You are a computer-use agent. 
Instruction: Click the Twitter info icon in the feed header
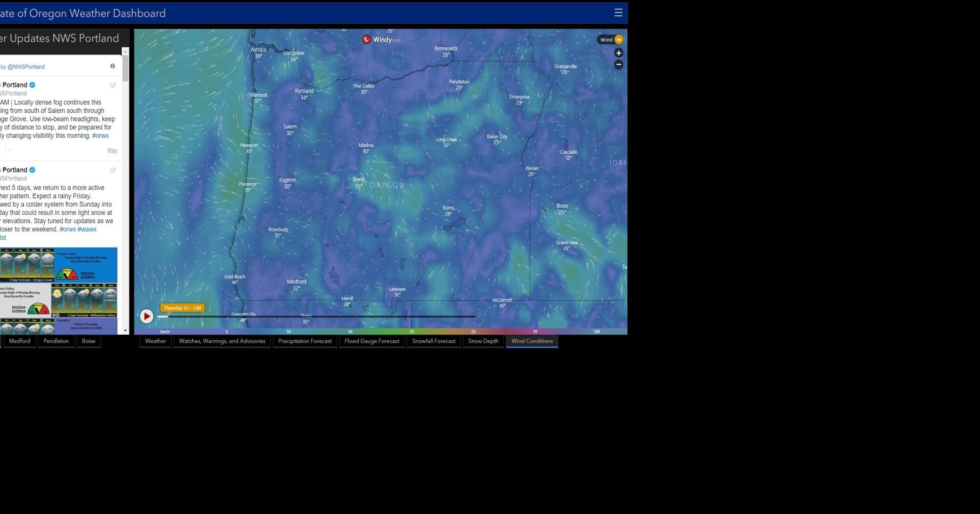coord(113,66)
